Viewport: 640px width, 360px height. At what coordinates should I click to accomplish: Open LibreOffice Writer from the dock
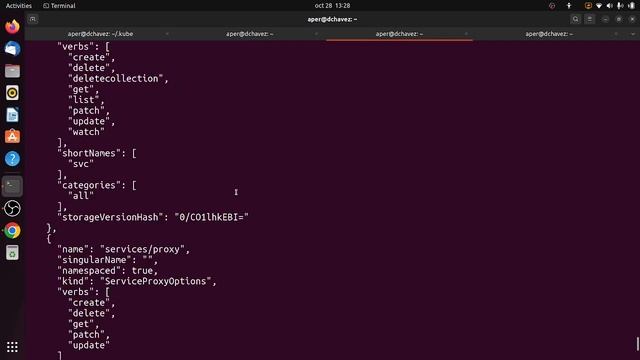(x=12, y=115)
